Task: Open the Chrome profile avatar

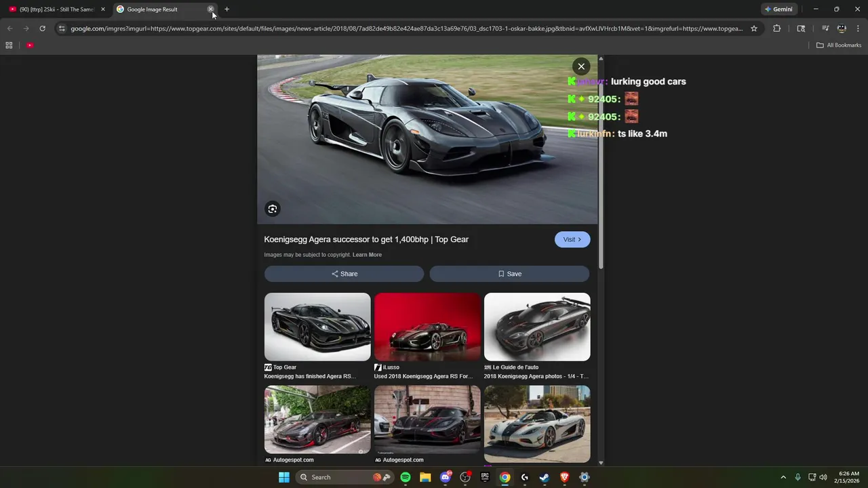Action: point(842,28)
